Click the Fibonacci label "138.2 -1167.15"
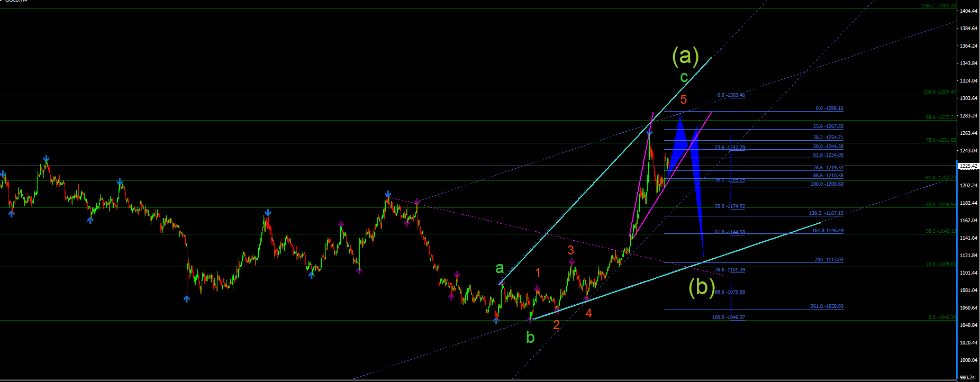This screenshot has width=980, height=382. (826, 213)
